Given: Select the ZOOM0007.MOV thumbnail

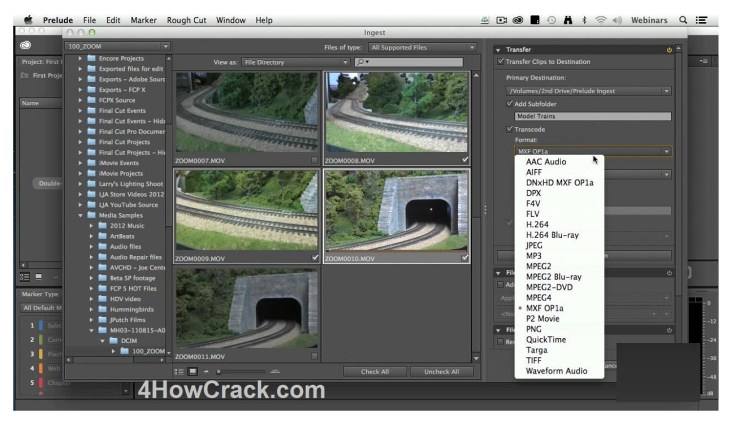Looking at the screenshot, I should tap(246, 112).
